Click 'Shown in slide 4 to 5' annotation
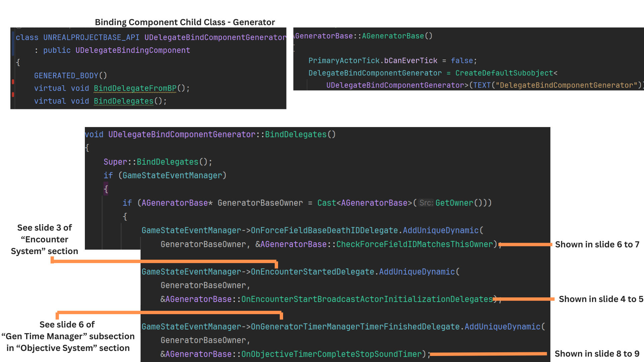This screenshot has width=644, height=362. point(601,299)
